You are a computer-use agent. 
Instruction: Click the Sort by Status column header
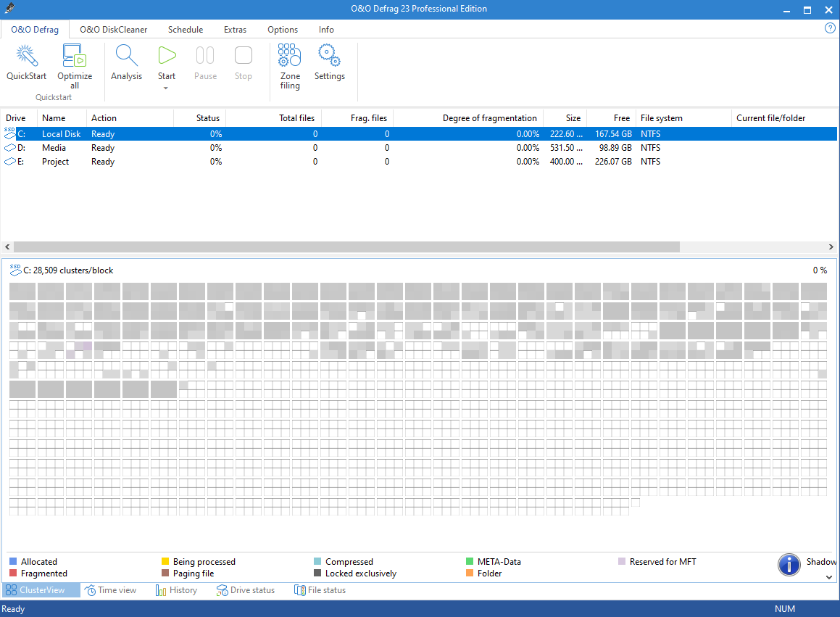point(199,118)
